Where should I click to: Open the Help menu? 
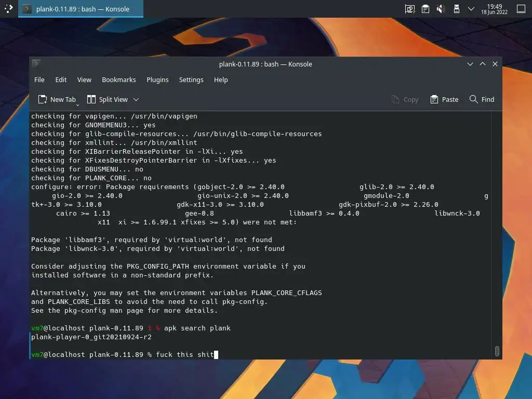pyautogui.click(x=221, y=79)
